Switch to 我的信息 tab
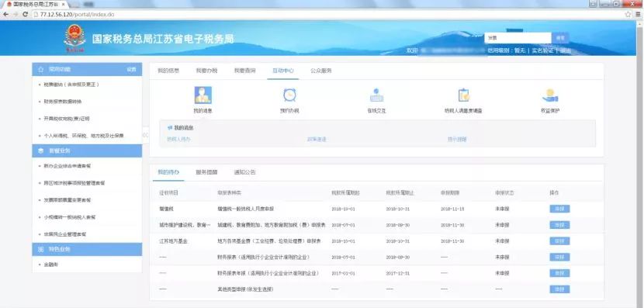This screenshot has width=644, height=308. click(168, 71)
